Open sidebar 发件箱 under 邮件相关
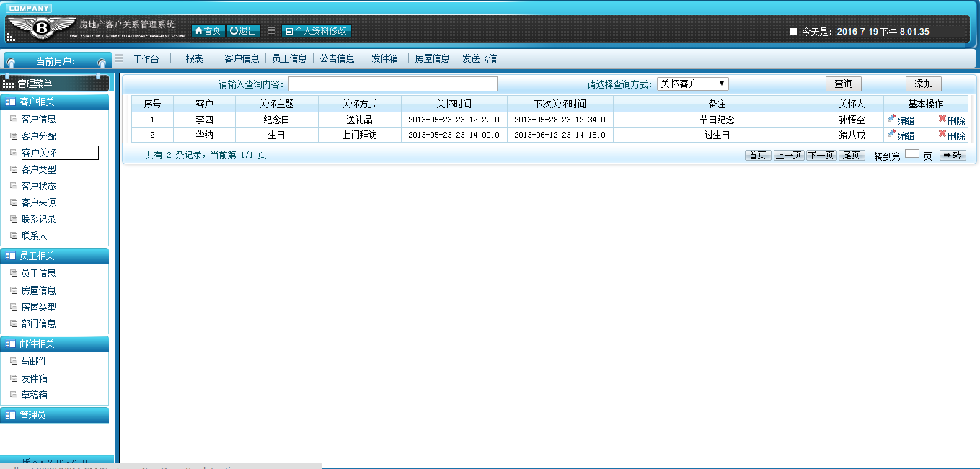980x469 pixels. pyautogui.click(x=35, y=378)
